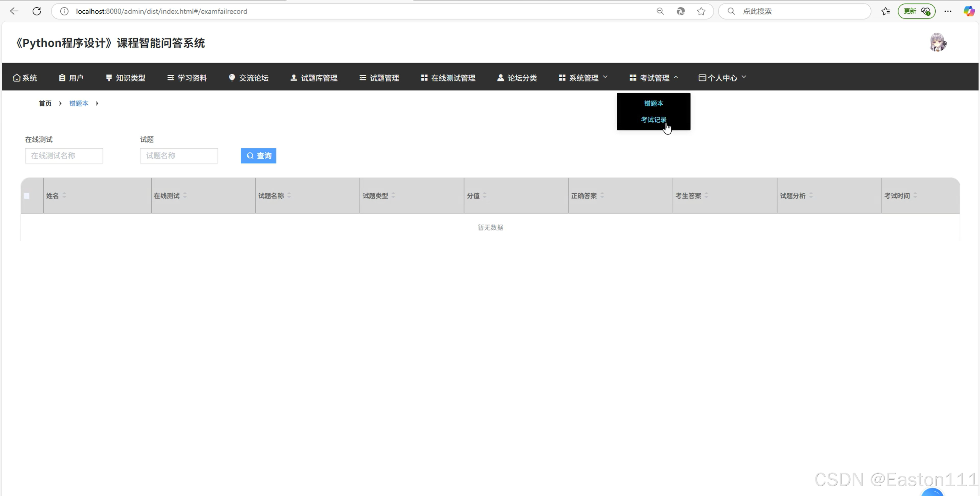Screen dimensions: 980x496
Task: Collapse the 考试管理 dropdown menu
Action: (653, 78)
